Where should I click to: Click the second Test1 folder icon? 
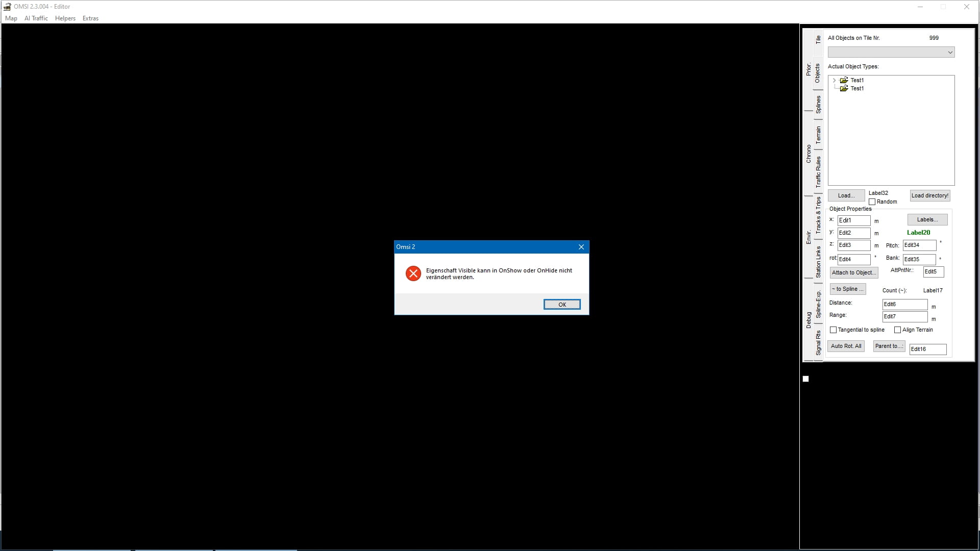tap(844, 88)
